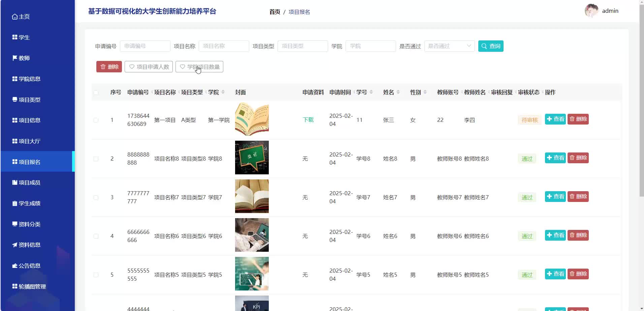This screenshot has width=644, height=311.
Task: Click the 学生成绩 clipboard icon
Action: [15, 203]
